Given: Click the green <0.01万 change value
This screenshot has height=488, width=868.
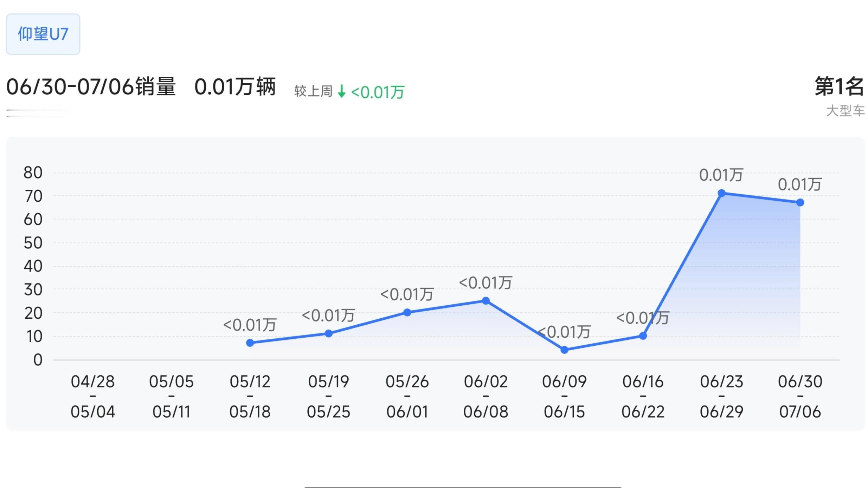Looking at the screenshot, I should pos(378,92).
